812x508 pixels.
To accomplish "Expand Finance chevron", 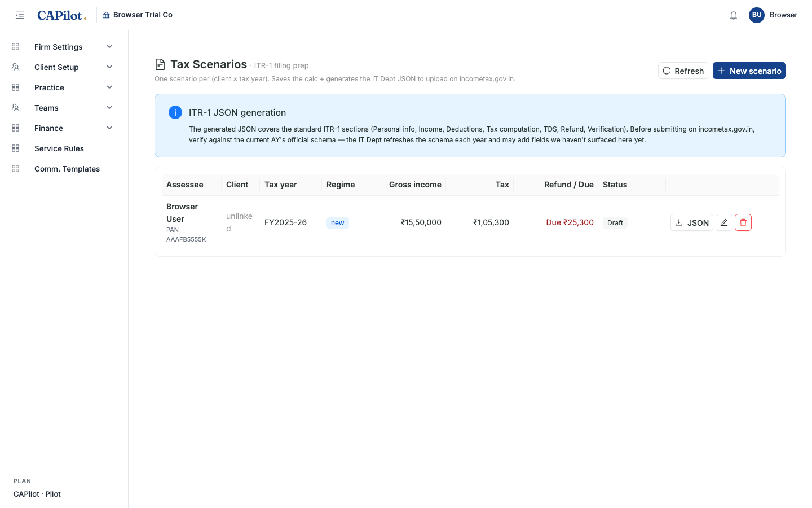I will coord(109,128).
